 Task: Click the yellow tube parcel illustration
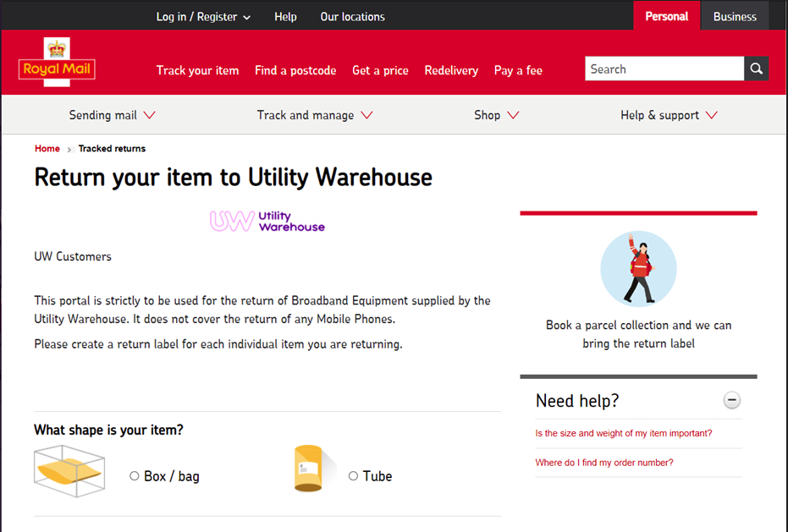coord(313,469)
